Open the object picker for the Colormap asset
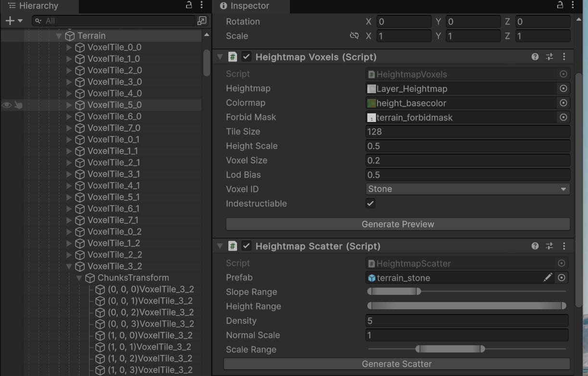This screenshot has height=376, width=588. (563, 103)
